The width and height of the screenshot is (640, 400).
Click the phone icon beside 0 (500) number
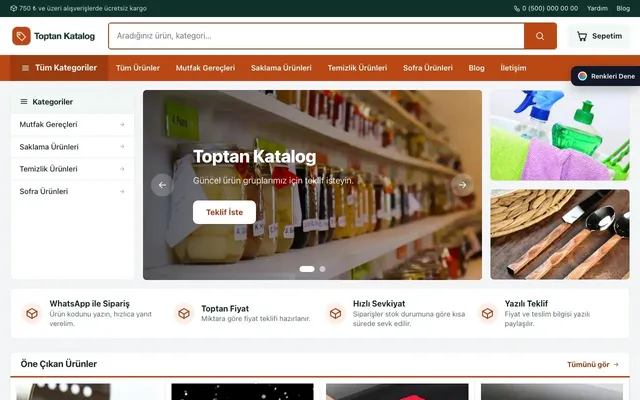pos(517,9)
